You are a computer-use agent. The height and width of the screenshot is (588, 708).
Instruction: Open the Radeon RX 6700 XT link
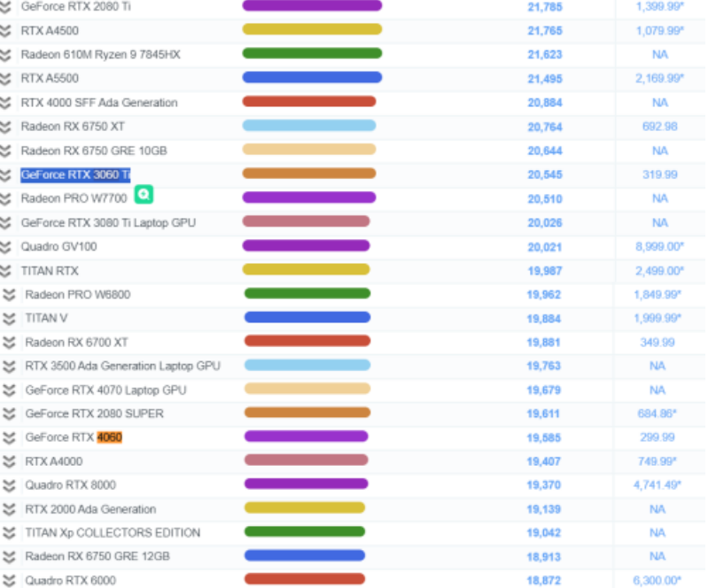tap(76, 343)
